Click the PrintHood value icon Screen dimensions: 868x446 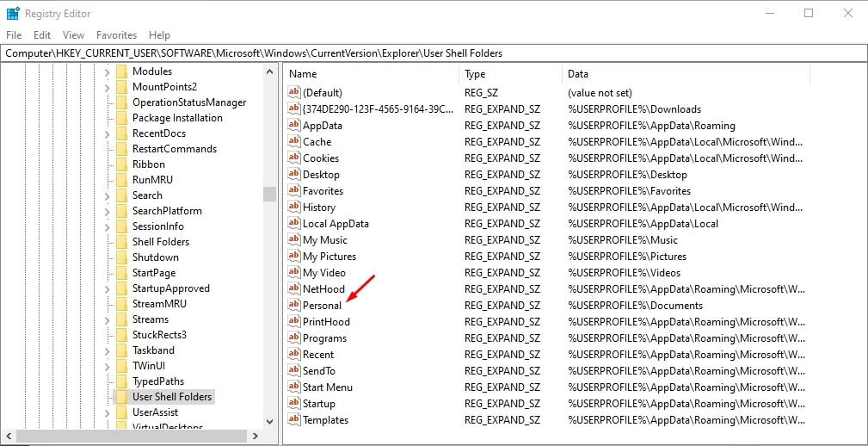(x=294, y=321)
